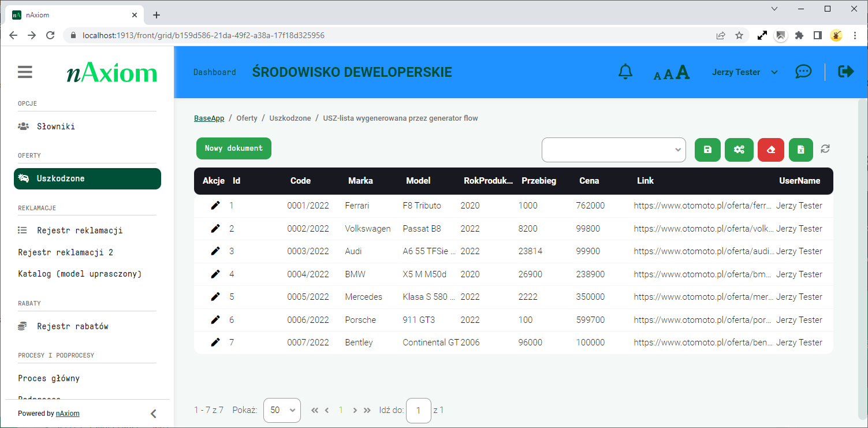Click the red eraser clear button
Viewport: 868px width, 428px height.
click(770, 150)
